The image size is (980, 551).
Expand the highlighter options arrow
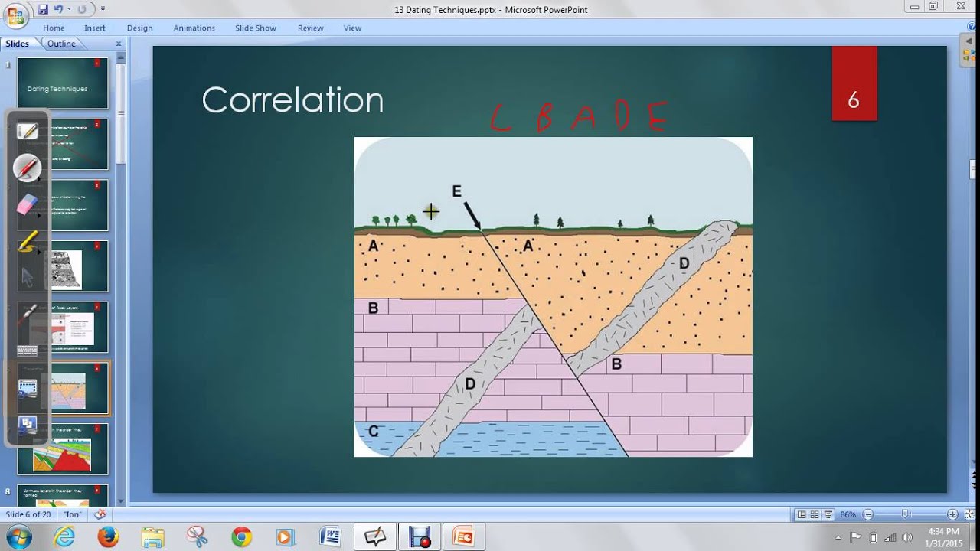tap(39, 251)
